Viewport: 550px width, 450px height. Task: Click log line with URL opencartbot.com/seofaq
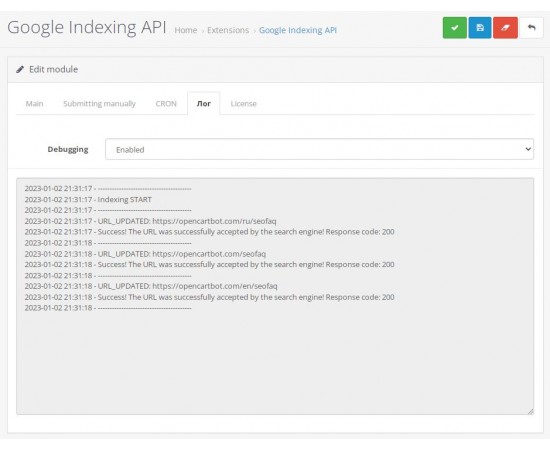145,254
